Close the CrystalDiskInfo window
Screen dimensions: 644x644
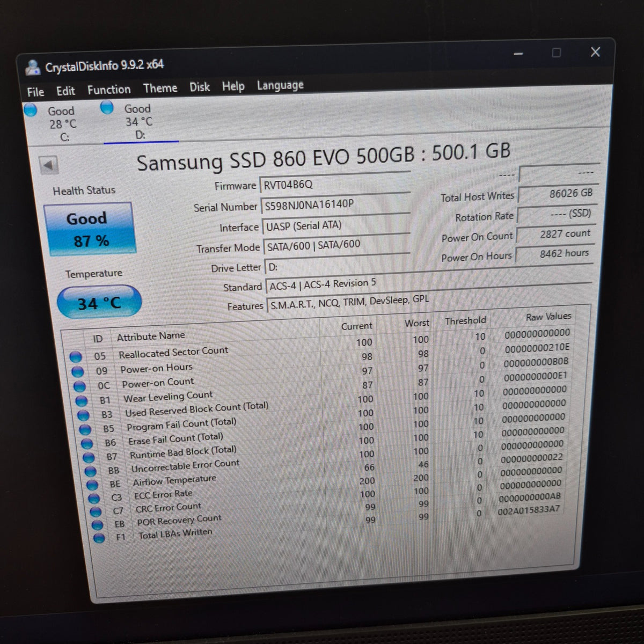[x=595, y=52]
